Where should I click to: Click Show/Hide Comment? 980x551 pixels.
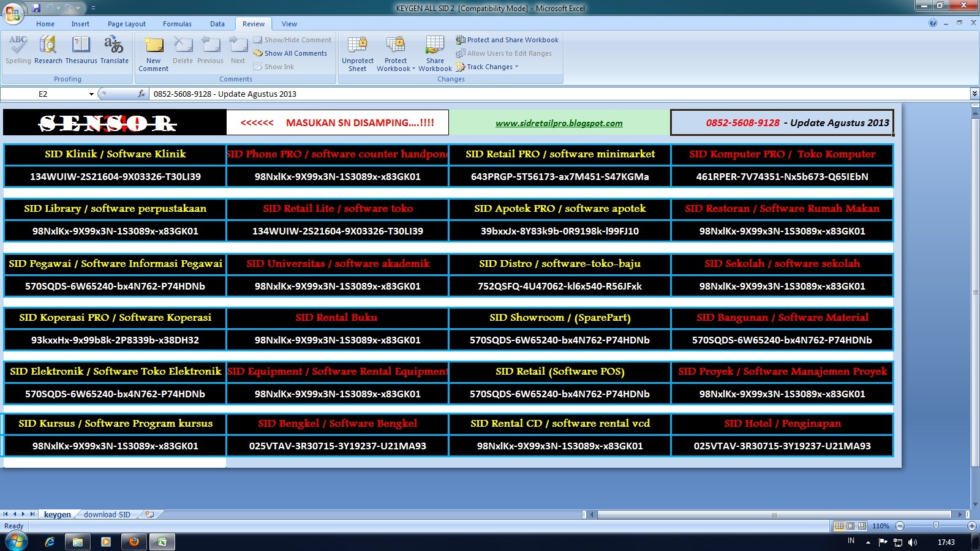pos(292,40)
